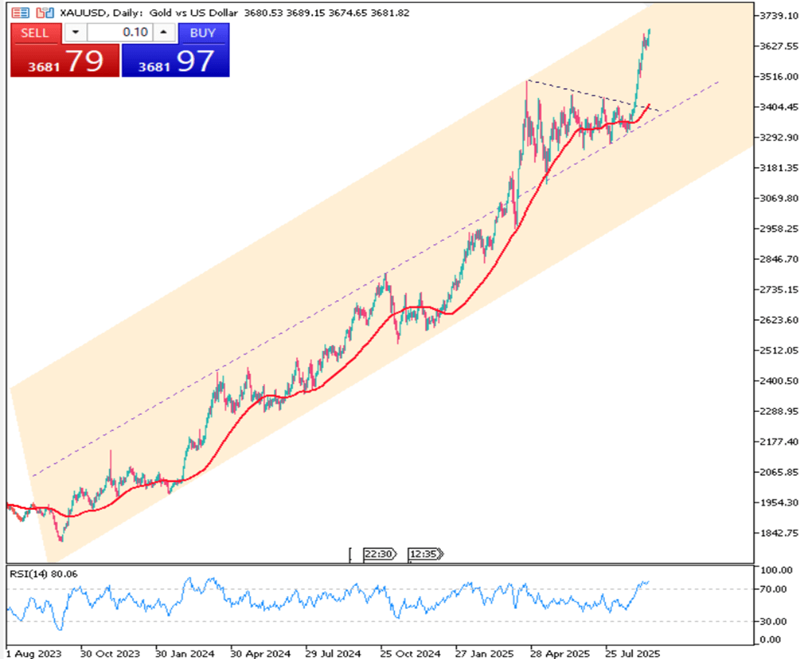Click the 30.00 level on RSI scale
The image size is (812, 659).
tap(776, 621)
